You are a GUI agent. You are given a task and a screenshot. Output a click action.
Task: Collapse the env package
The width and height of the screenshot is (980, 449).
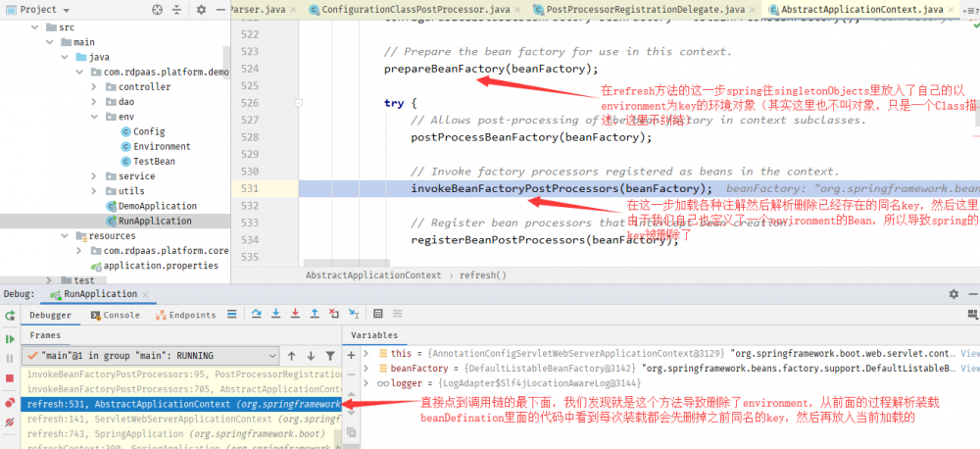tap(94, 117)
